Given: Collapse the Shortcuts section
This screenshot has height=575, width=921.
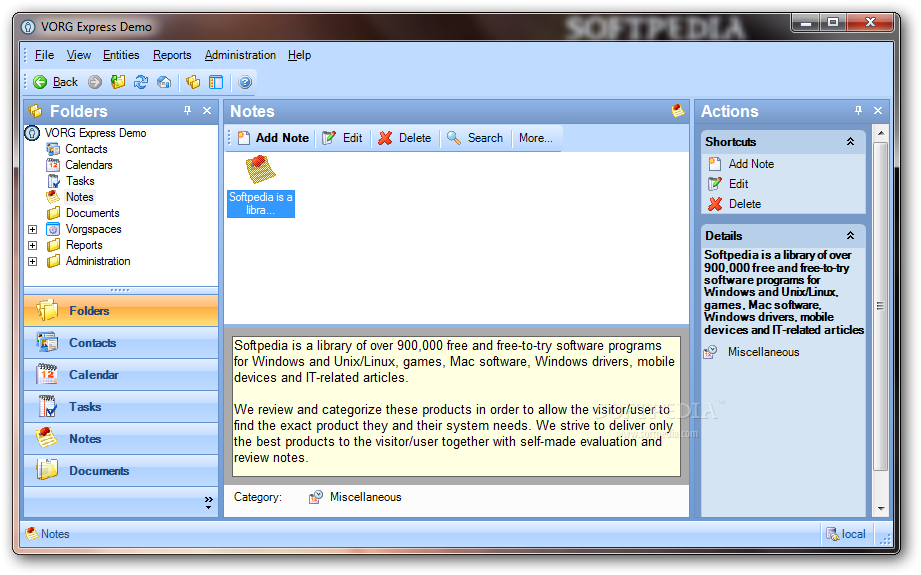Looking at the screenshot, I should tap(850, 142).
